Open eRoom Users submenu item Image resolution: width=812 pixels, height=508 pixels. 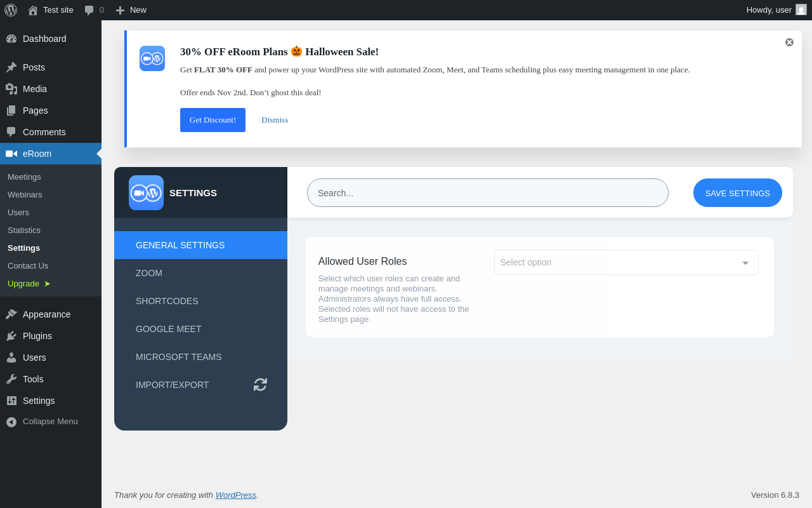pyautogui.click(x=18, y=212)
